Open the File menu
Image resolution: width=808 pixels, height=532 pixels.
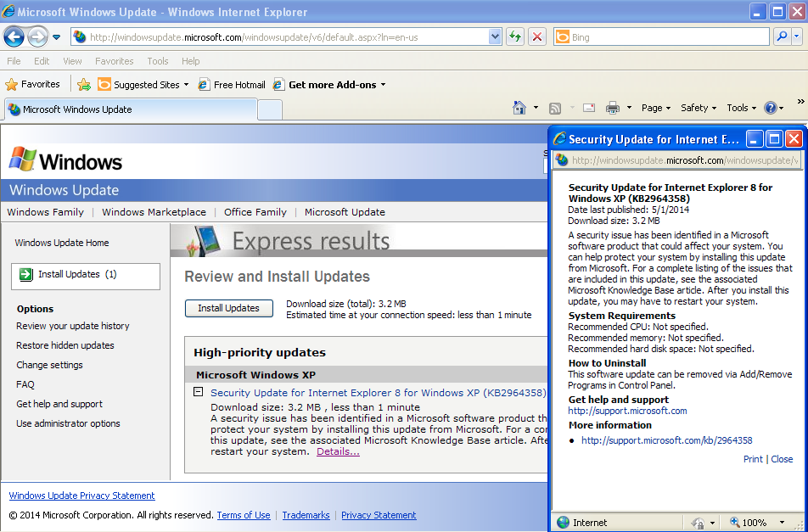[x=14, y=61]
